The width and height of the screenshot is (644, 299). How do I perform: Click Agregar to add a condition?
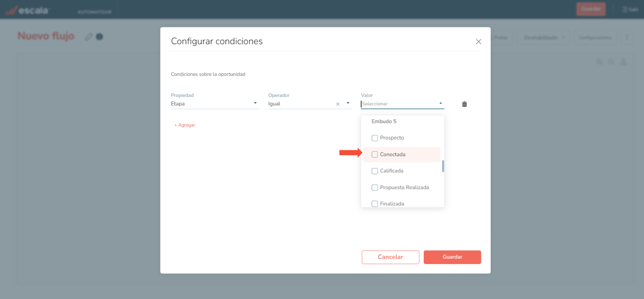click(185, 125)
